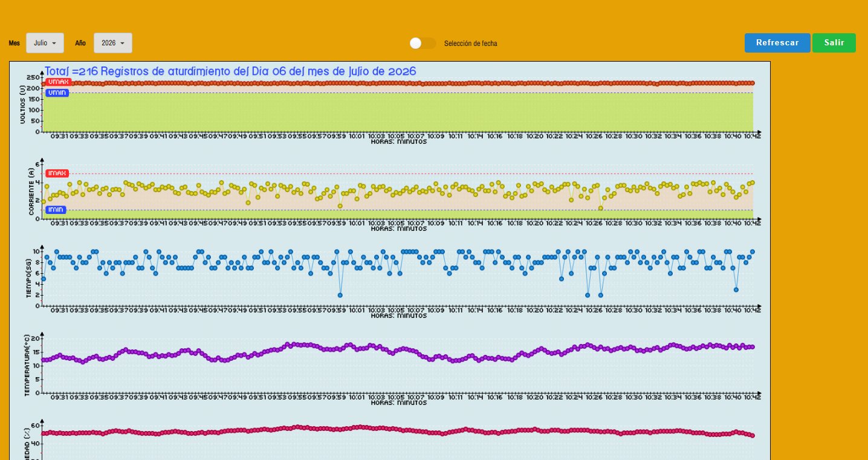Screen dimensions: 868x460
Task: Click the 'TEMPERATURA(°C)' axis label
Action: point(27,366)
